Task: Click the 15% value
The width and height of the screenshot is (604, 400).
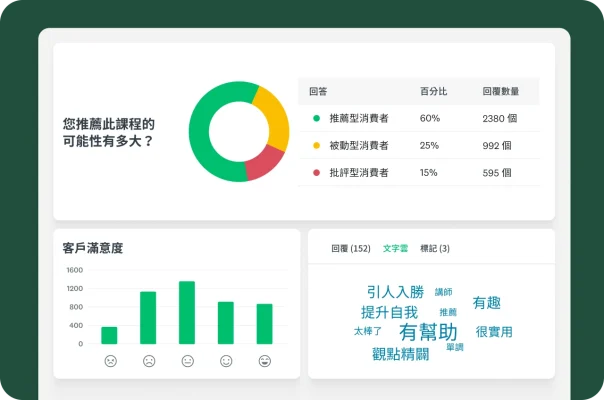Action: pos(428,173)
